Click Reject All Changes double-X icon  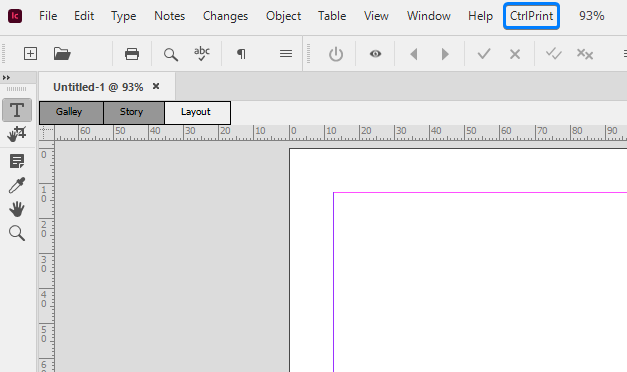585,54
